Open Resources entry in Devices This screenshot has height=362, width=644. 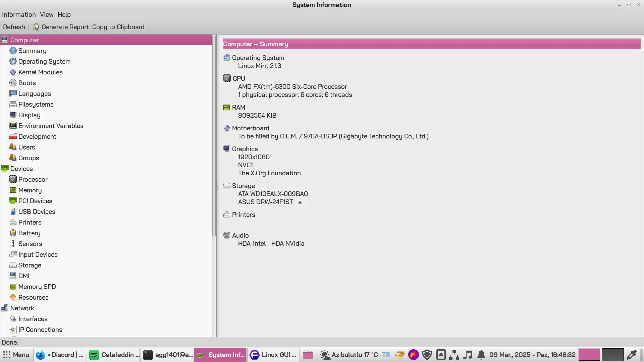(33, 297)
